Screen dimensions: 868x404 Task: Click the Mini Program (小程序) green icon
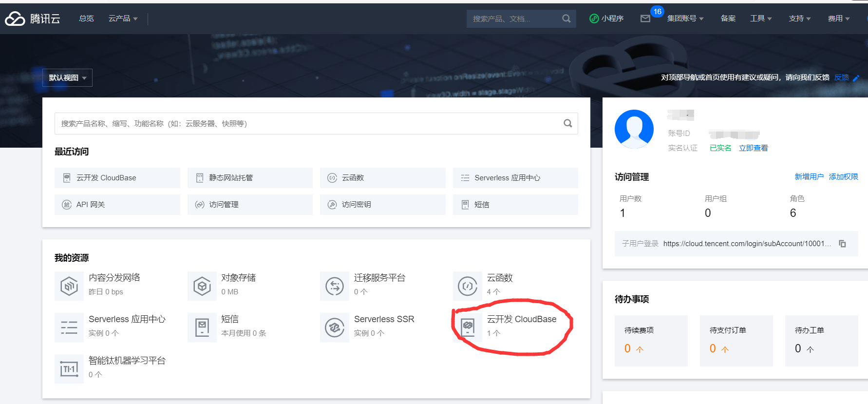(594, 19)
